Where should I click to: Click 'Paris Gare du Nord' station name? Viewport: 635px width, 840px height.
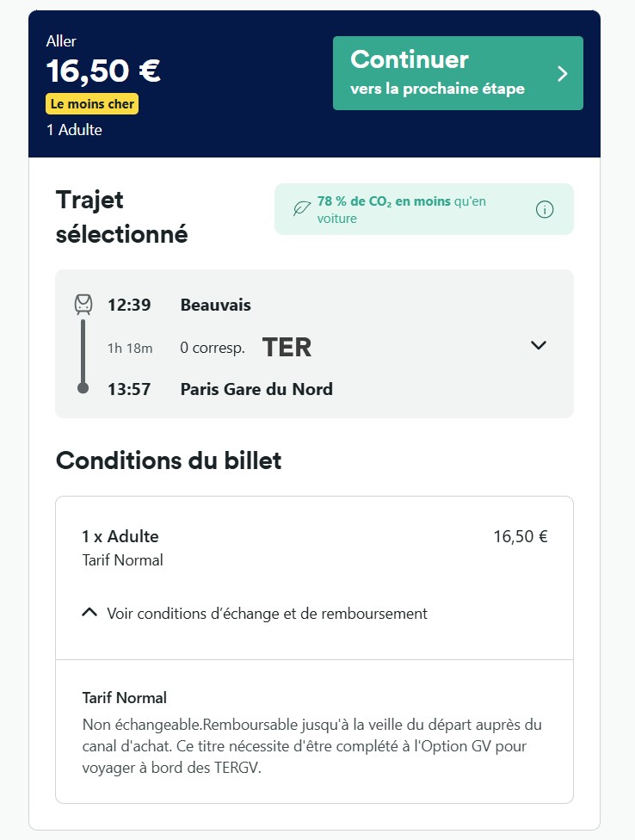256,388
